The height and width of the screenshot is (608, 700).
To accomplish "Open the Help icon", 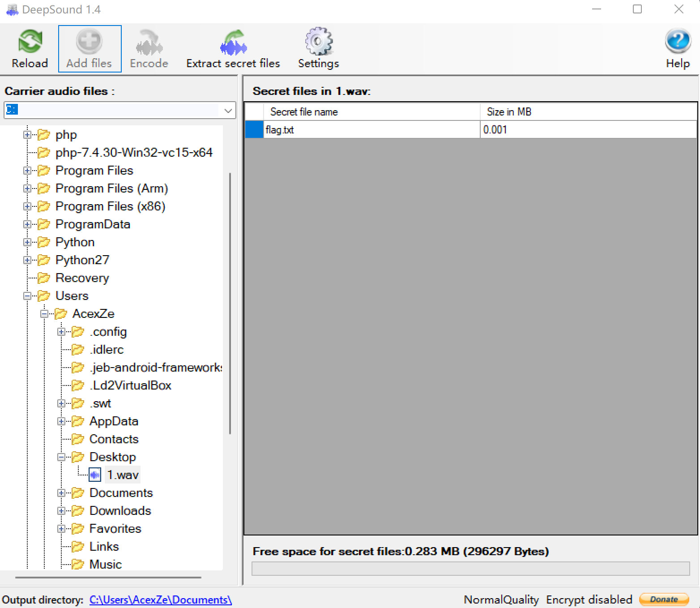I will pos(678,41).
